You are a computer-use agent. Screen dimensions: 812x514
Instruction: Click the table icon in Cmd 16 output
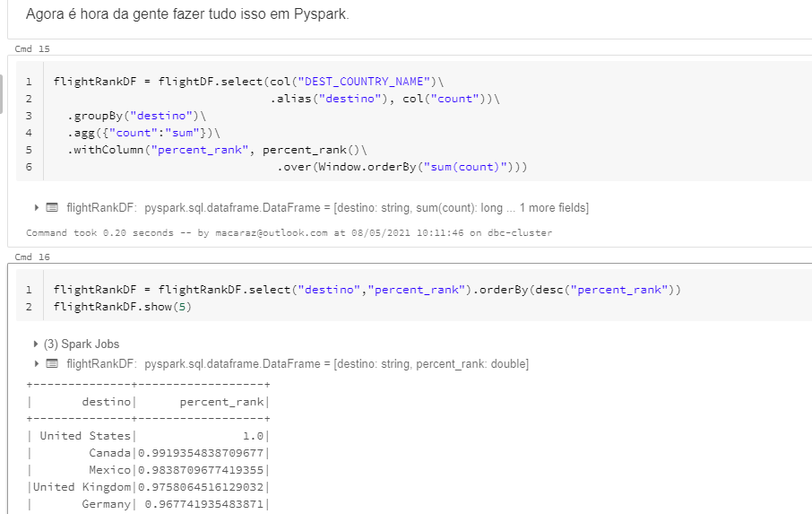[x=52, y=364]
